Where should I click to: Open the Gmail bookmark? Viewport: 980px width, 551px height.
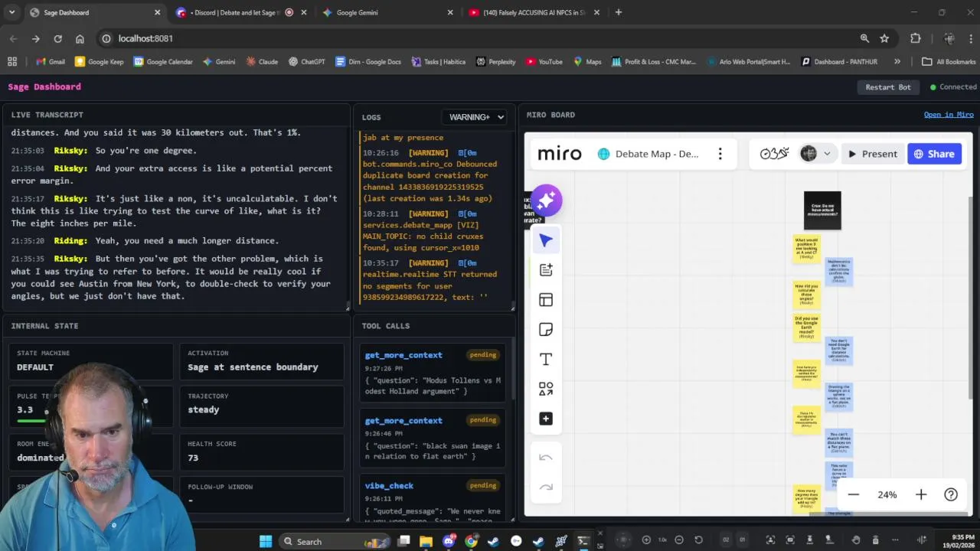[x=50, y=62]
